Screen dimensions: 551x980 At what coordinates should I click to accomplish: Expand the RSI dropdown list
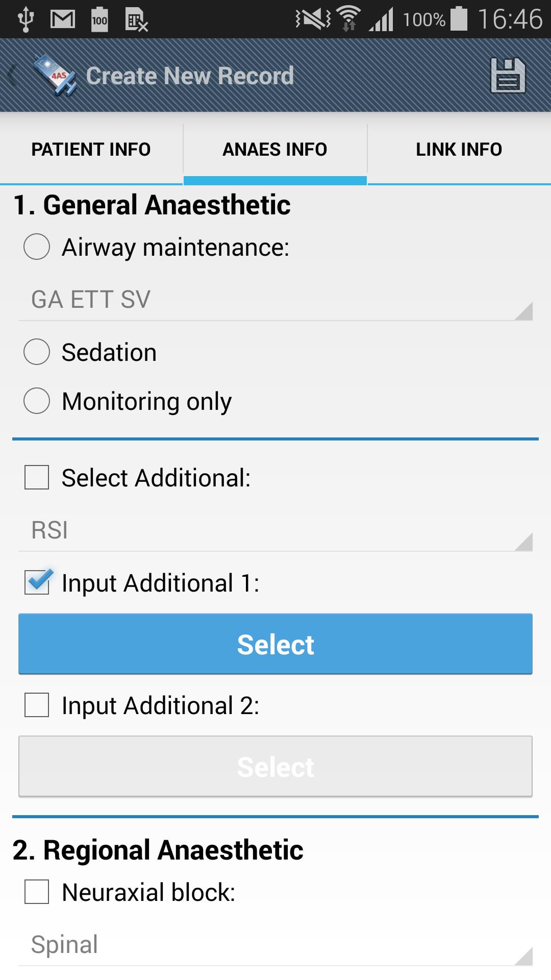(x=275, y=530)
